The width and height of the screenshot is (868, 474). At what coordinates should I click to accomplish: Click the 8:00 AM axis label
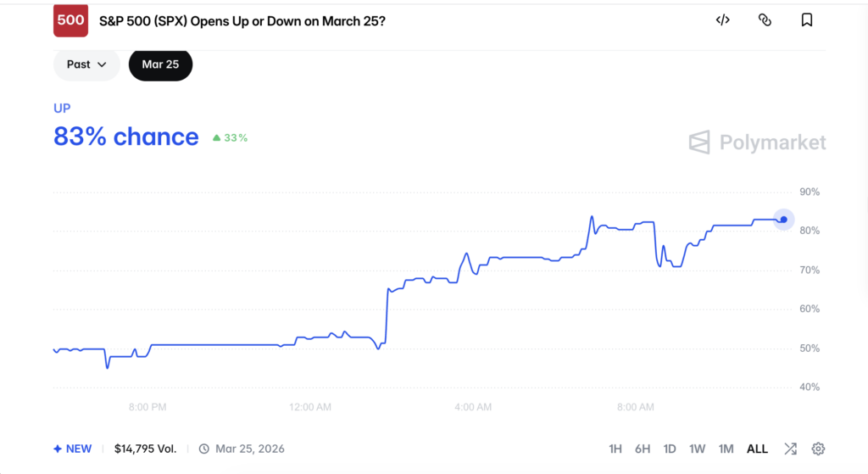[636, 407]
